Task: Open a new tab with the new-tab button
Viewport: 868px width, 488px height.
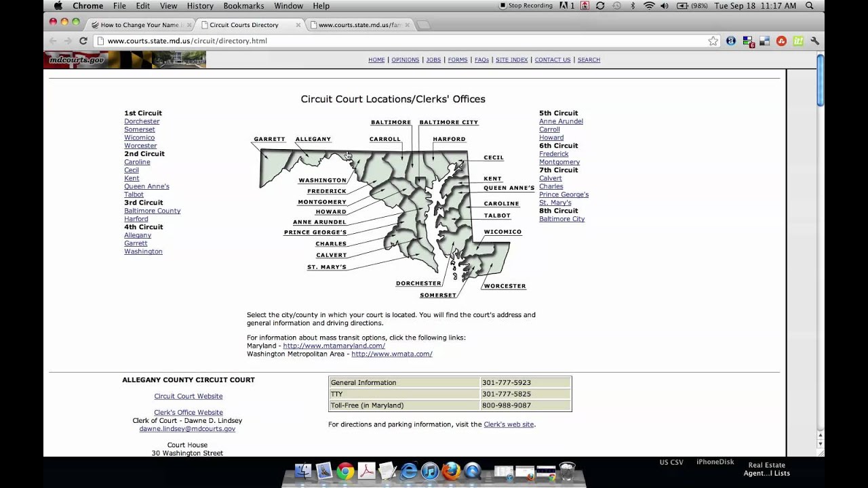Action: coord(423,25)
